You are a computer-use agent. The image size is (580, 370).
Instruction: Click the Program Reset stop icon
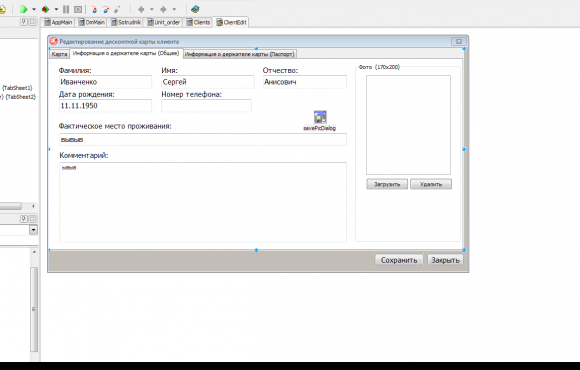tap(78, 9)
